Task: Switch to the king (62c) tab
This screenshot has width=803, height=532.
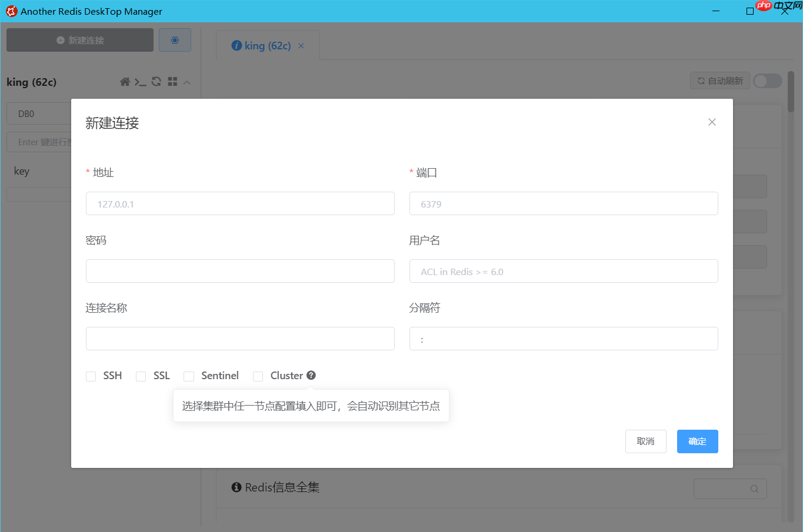Action: point(268,45)
